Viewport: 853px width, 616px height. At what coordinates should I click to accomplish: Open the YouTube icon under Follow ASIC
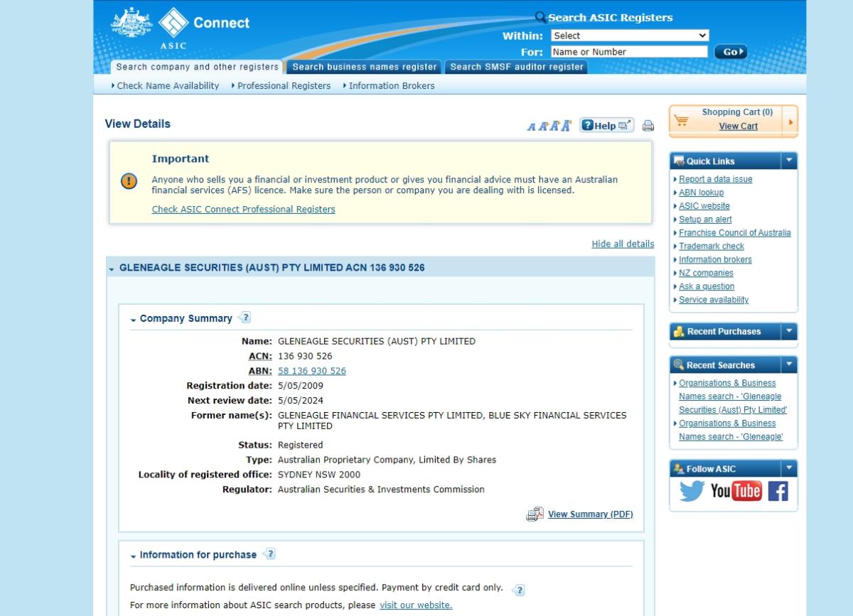[736, 491]
